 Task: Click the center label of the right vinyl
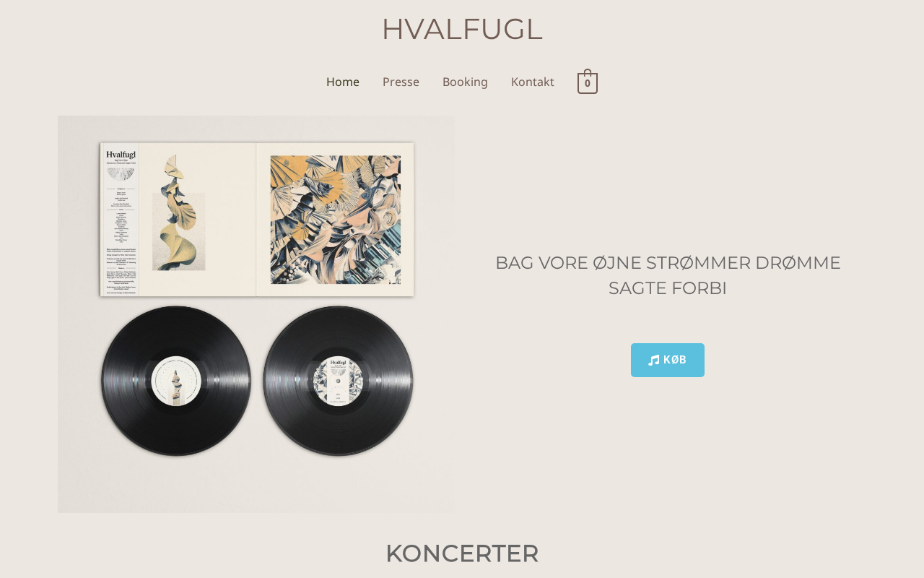(x=338, y=381)
